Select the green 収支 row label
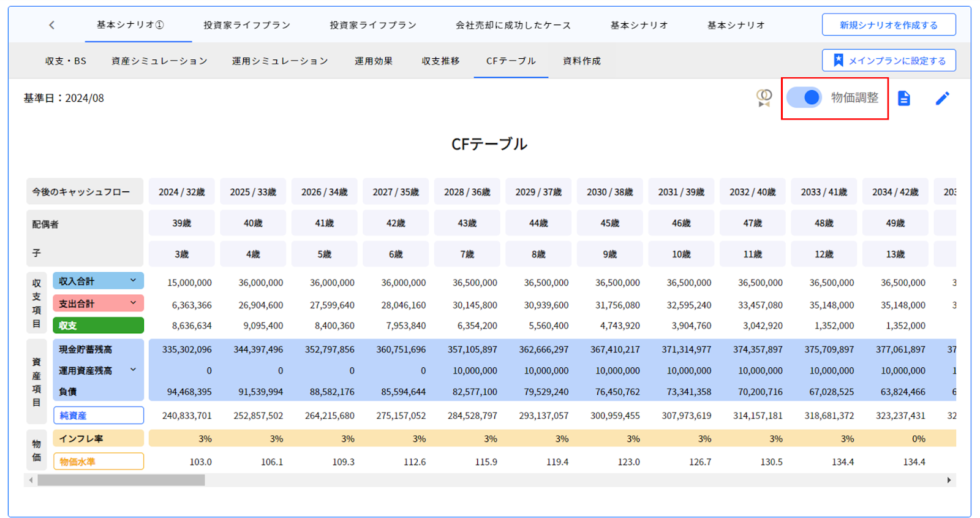This screenshot has height=518, width=980. (98, 326)
